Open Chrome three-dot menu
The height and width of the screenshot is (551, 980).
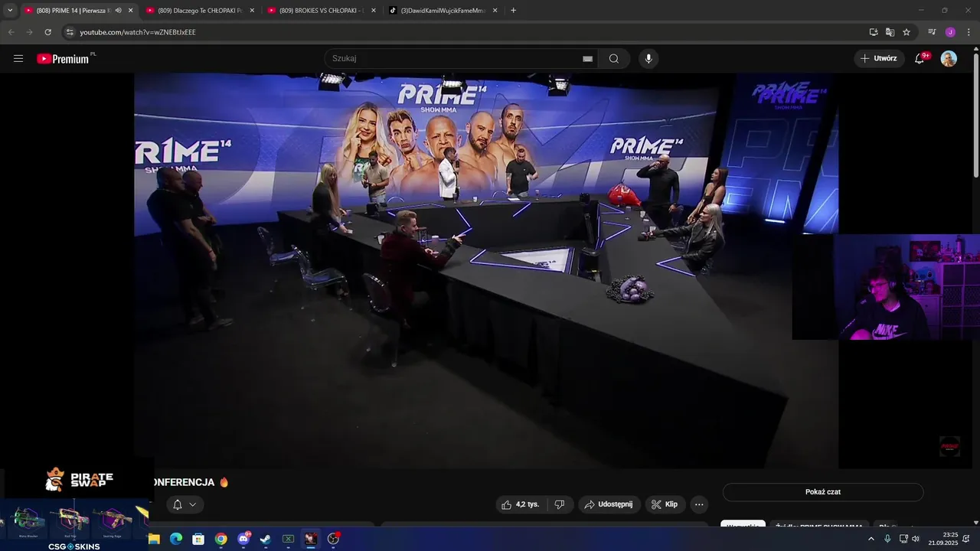pos(969,32)
